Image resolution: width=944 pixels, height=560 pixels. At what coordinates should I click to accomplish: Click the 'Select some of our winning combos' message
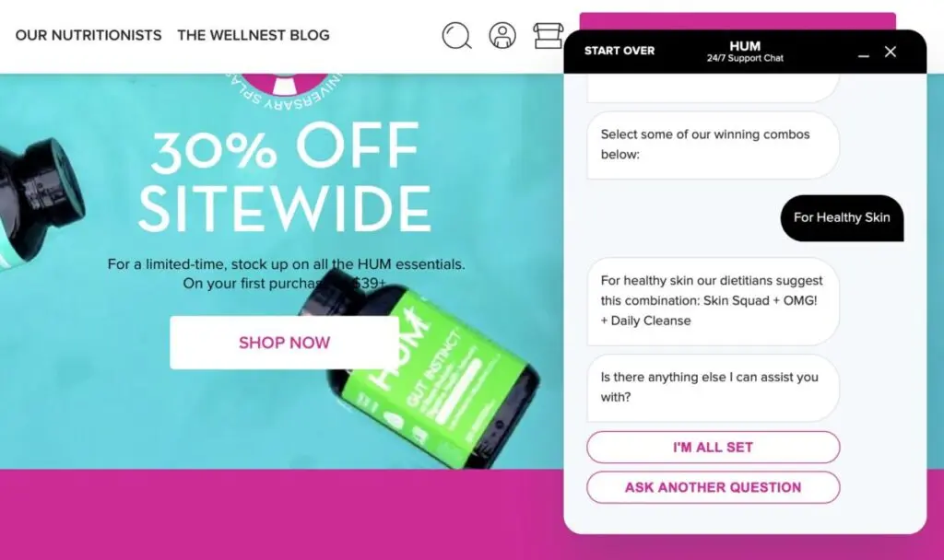click(713, 145)
